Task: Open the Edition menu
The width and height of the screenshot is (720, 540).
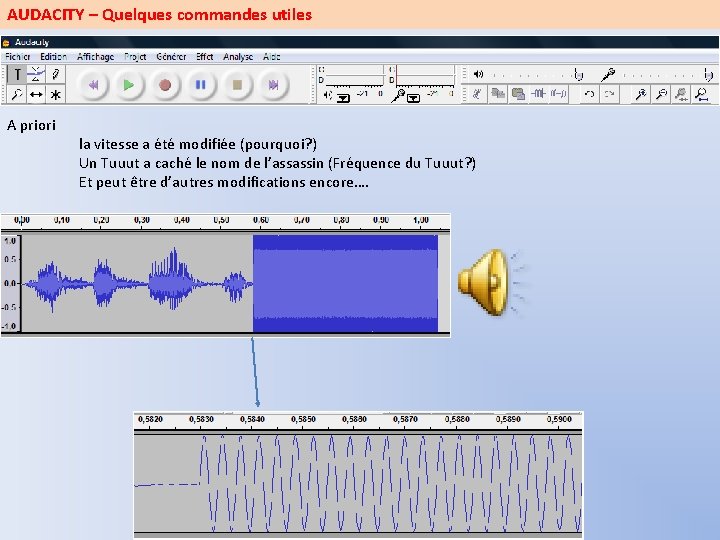Action: click(53, 56)
